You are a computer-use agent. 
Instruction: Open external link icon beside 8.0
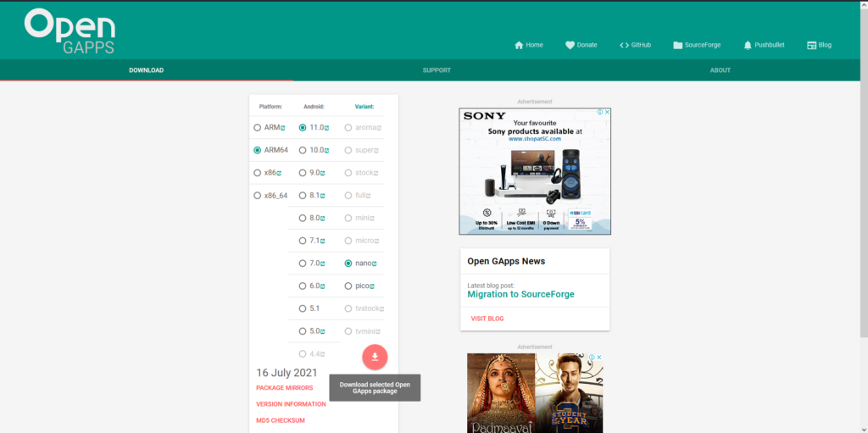[323, 219]
